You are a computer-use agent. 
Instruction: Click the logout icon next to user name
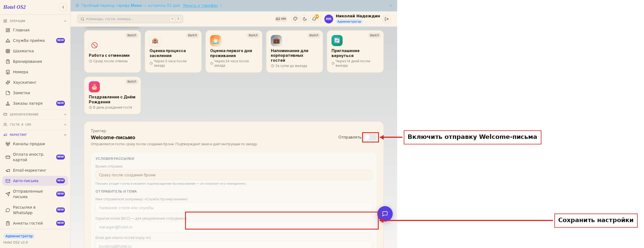tap(387, 19)
